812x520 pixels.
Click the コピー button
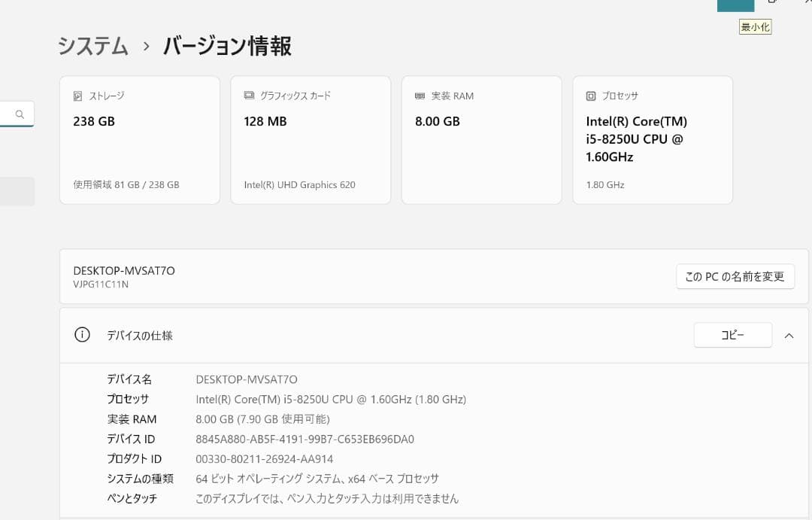click(x=732, y=334)
